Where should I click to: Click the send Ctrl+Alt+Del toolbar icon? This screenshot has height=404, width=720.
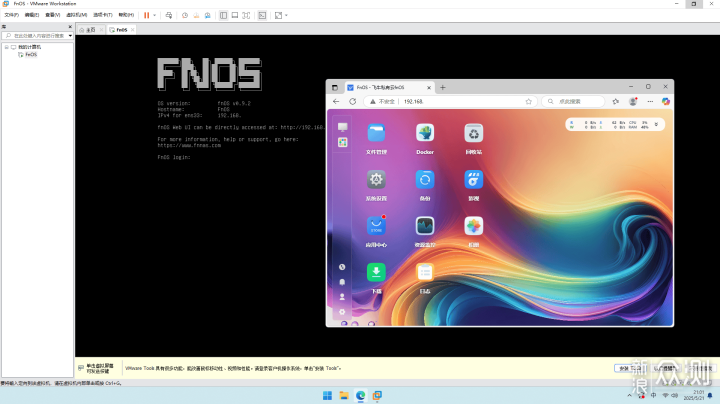169,15
